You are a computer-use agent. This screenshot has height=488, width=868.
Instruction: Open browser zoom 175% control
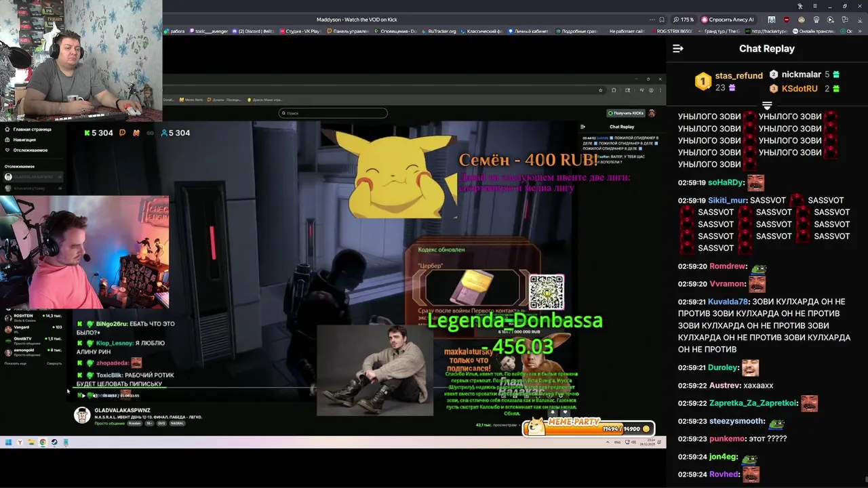(684, 20)
